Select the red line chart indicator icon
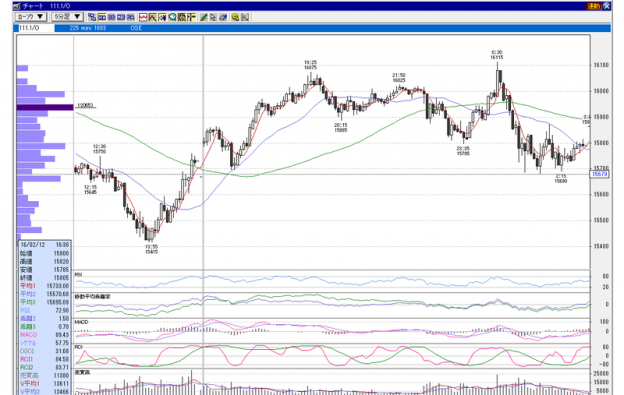 [x=143, y=17]
